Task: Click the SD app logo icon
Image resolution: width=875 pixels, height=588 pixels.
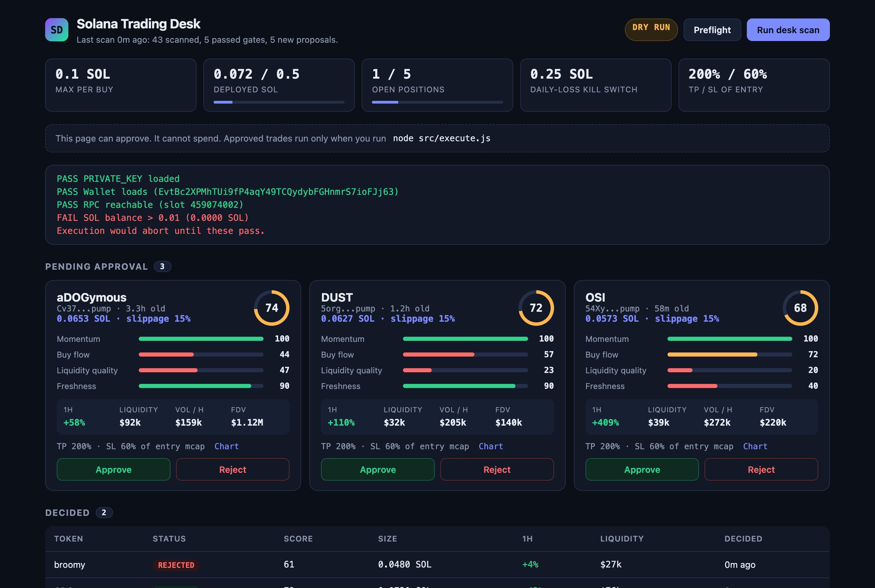Action: pyautogui.click(x=57, y=30)
